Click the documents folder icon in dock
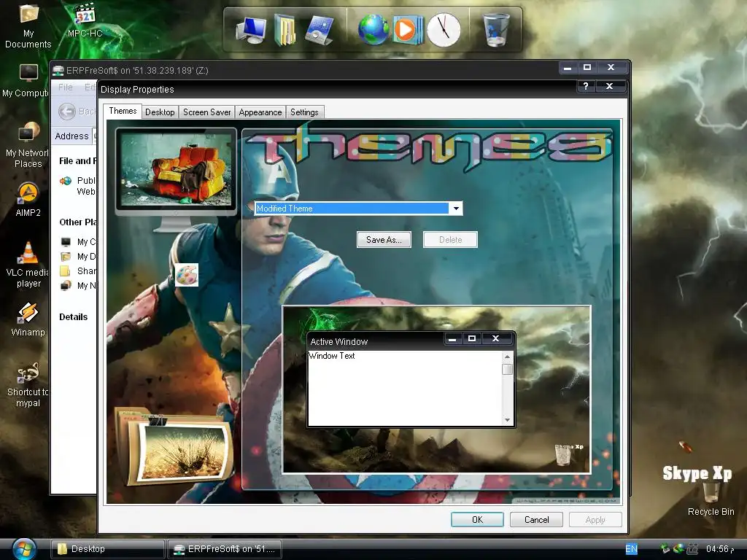747x560 pixels. [285, 30]
